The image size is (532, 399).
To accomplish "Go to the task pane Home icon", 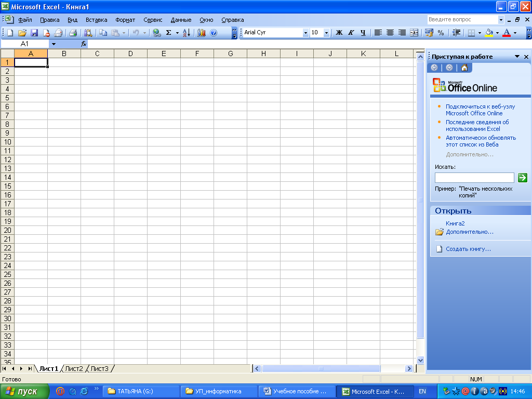I will pos(464,68).
